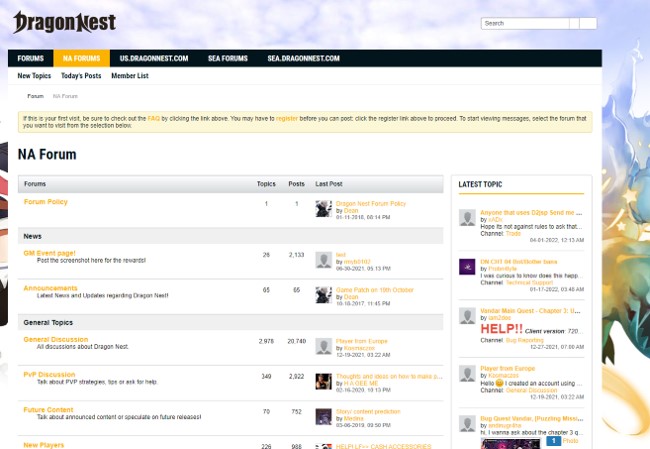Click the purple avatar beside 'DN CHT 04' topic
The width and height of the screenshot is (650, 449).
[x=466, y=267]
